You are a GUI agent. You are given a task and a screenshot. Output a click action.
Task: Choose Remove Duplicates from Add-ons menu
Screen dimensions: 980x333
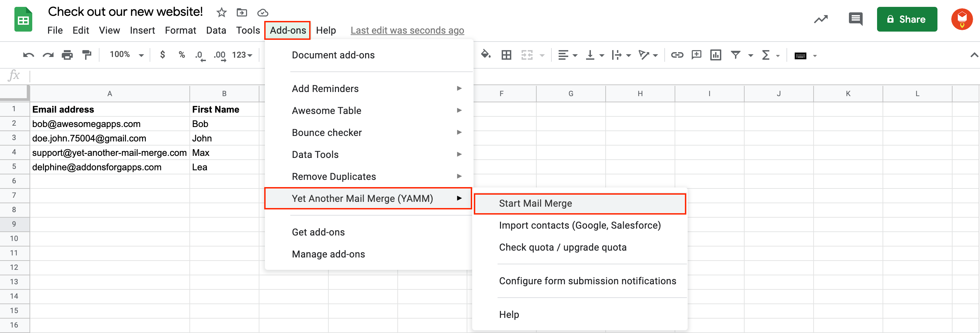[334, 176]
